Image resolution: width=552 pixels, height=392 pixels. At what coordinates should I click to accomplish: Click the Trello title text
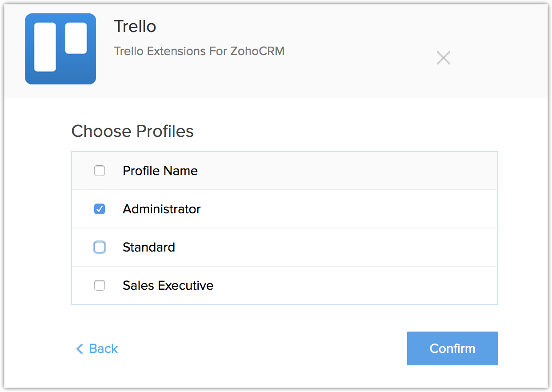coord(135,27)
